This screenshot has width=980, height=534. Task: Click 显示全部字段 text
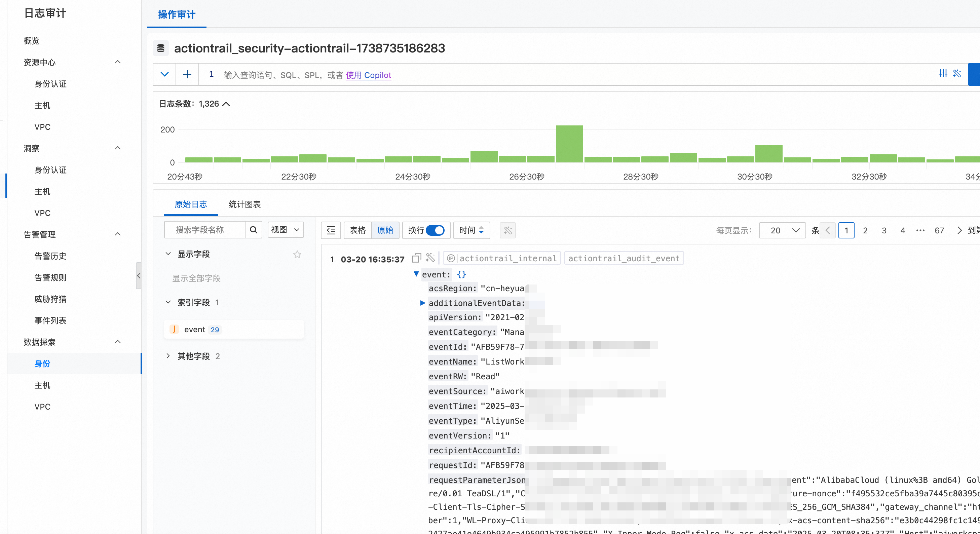(196, 278)
